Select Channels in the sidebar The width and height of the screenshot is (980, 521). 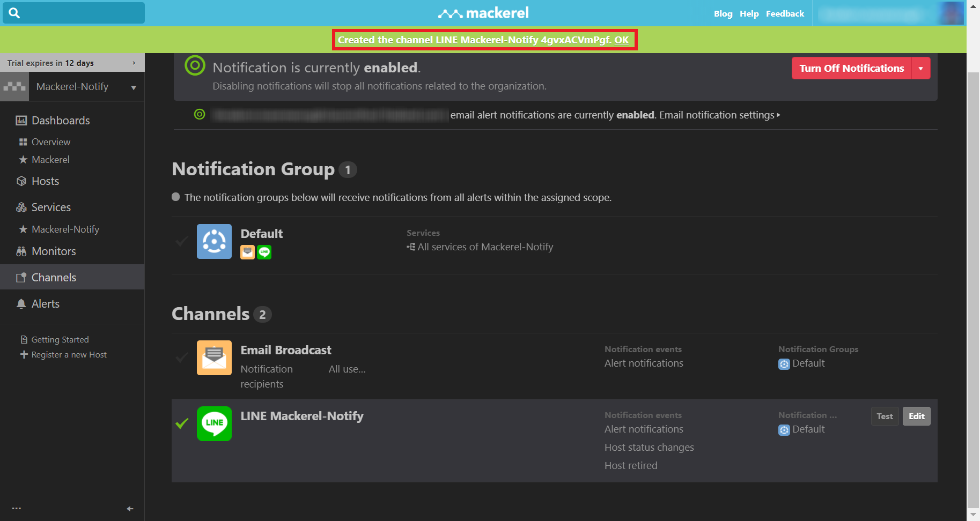[53, 277]
